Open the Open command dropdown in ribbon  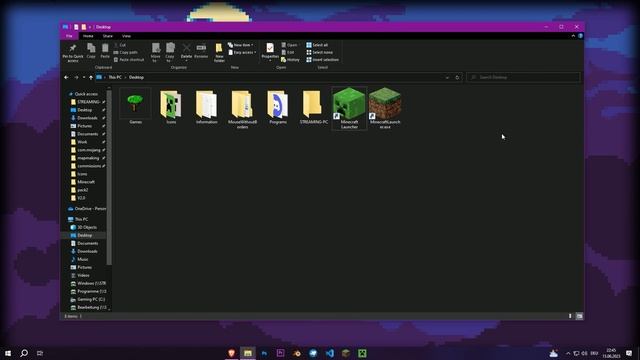pyautogui.click(x=290, y=45)
